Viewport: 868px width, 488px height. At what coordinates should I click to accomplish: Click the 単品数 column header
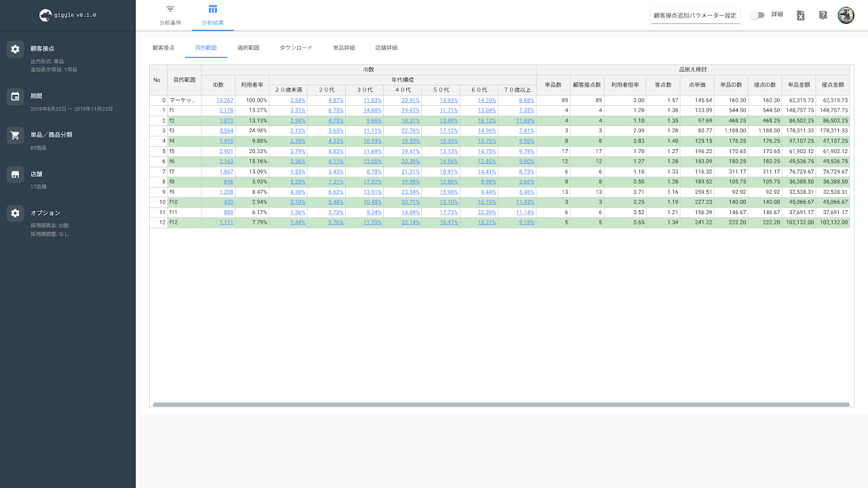point(553,85)
